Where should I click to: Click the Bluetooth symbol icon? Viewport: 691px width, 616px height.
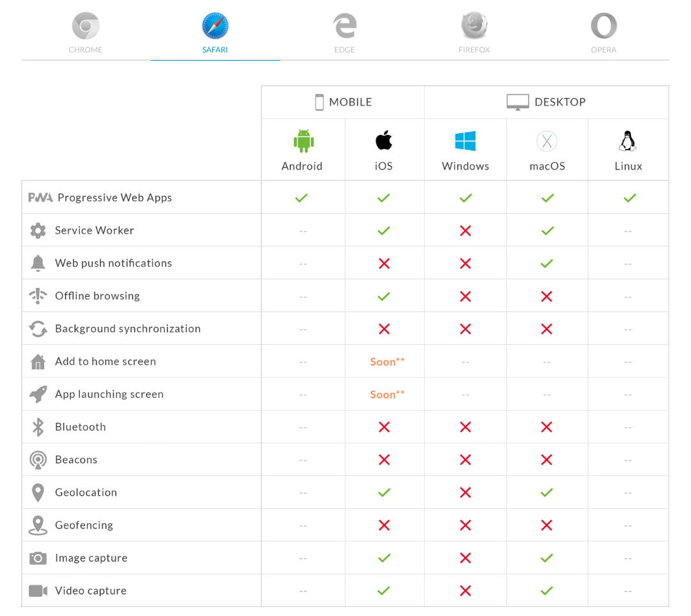(x=38, y=427)
